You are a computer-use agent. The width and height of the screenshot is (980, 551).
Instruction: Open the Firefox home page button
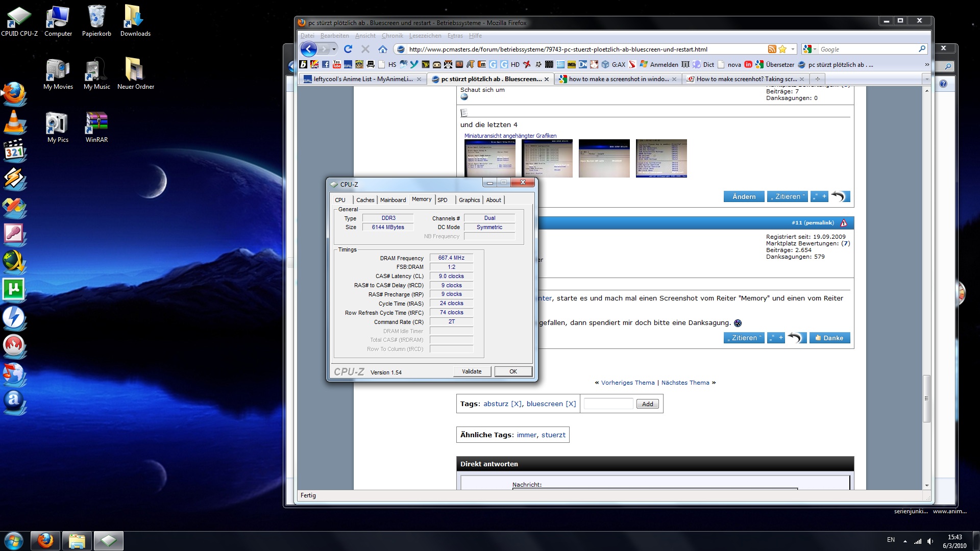coord(383,49)
